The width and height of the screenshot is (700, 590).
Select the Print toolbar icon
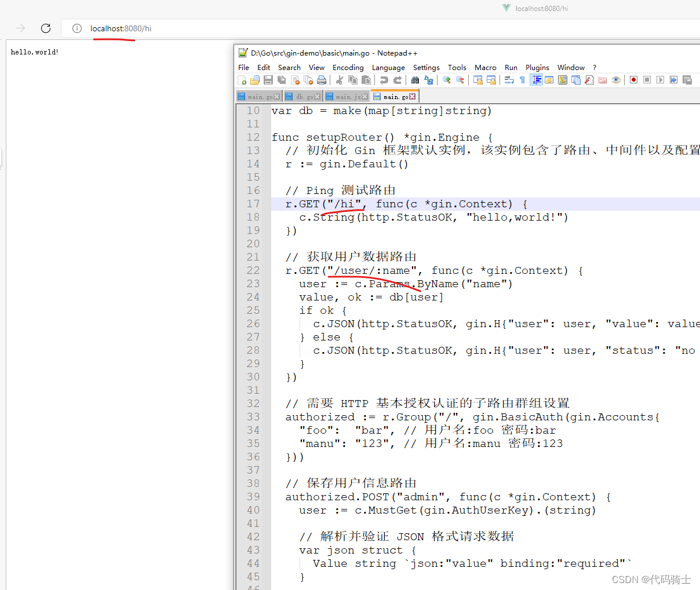[x=322, y=79]
